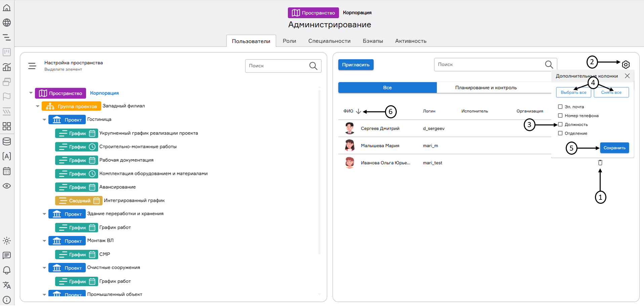The height and width of the screenshot is (306, 644).
Task: Open the home icon in the sidebar
Action: pos(7,8)
